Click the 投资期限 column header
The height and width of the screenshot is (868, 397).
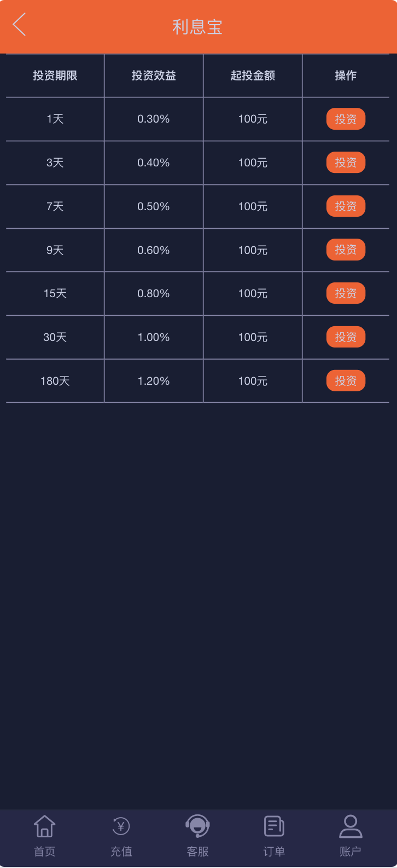[x=55, y=76]
